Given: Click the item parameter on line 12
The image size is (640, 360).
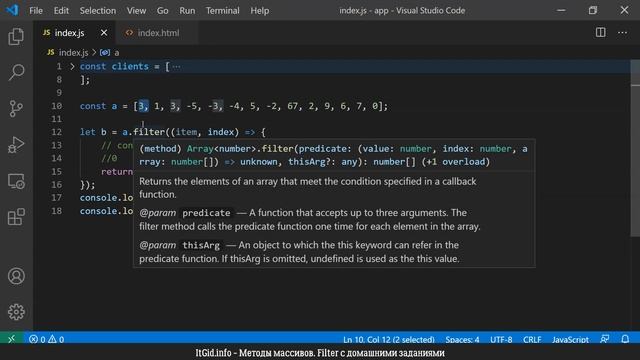Looking at the screenshot, I should click(x=186, y=132).
